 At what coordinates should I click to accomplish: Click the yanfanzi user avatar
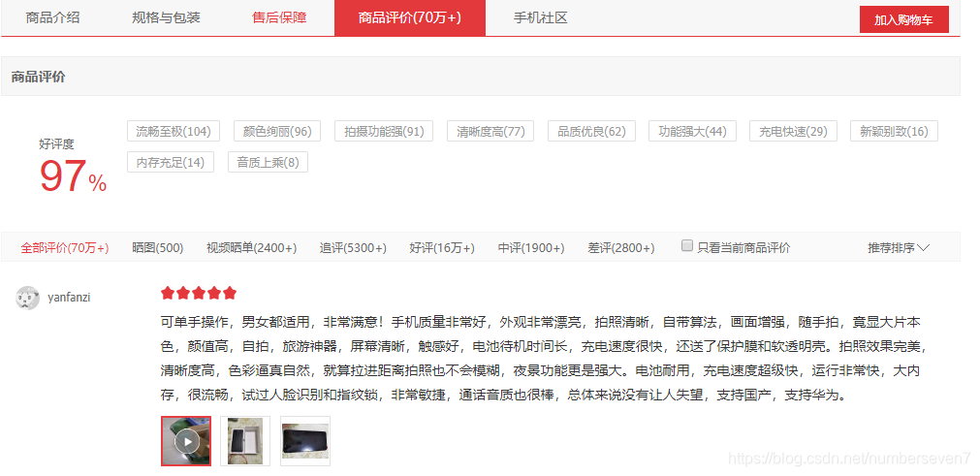(27, 298)
